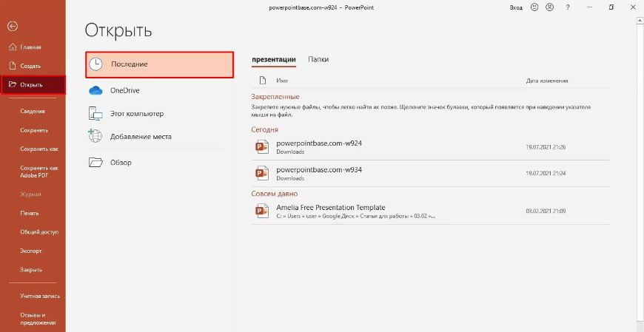The image size is (644, 332).
Task: Click the Сегодня section heading
Action: pyautogui.click(x=264, y=129)
